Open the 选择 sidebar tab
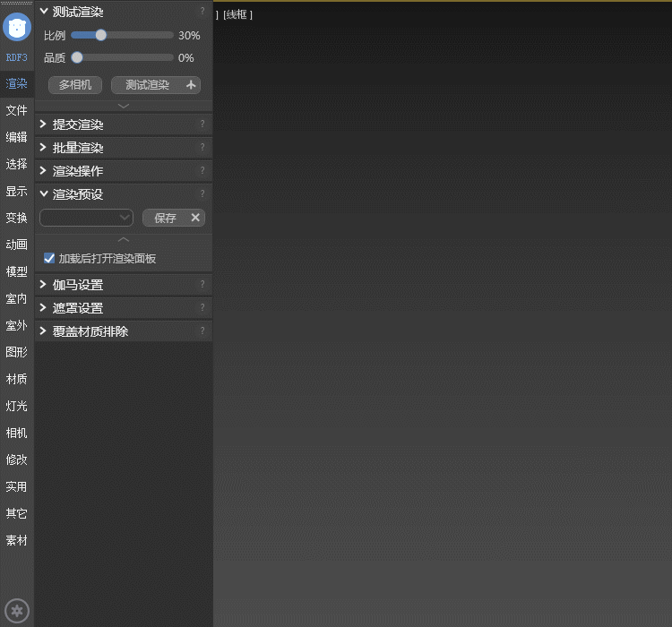The image size is (672, 627). [x=17, y=164]
